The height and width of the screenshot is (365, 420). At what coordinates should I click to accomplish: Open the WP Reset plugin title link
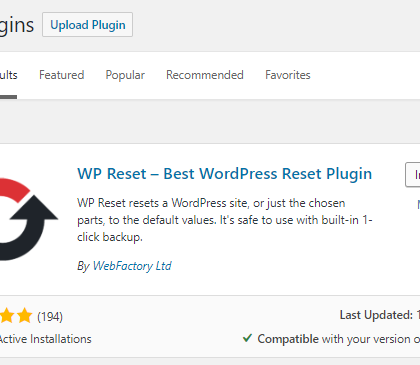[225, 174]
